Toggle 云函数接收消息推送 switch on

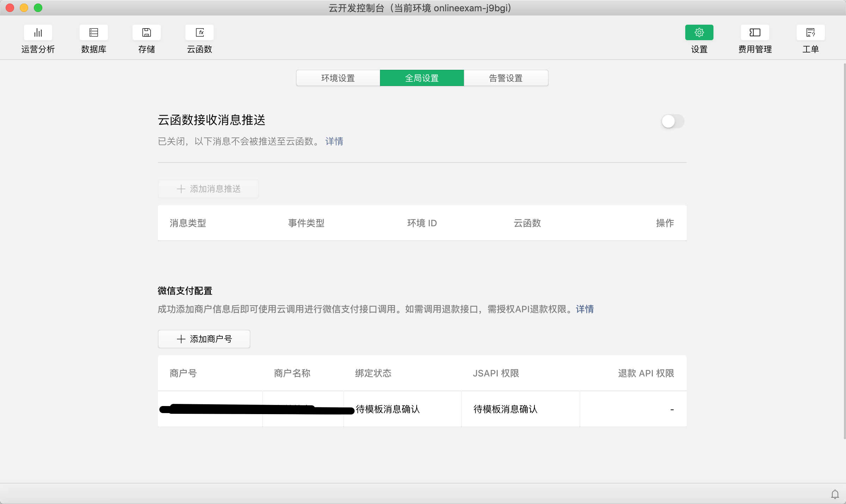tap(673, 122)
